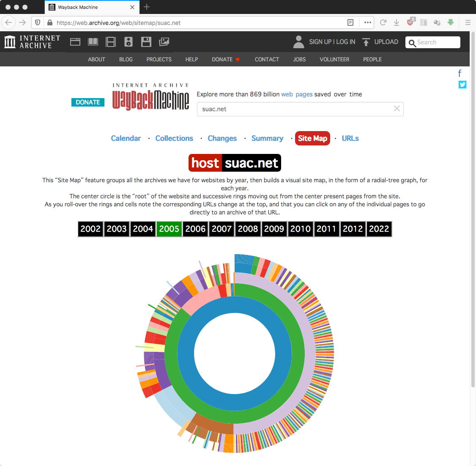Click the user avatar icon

point(299,42)
